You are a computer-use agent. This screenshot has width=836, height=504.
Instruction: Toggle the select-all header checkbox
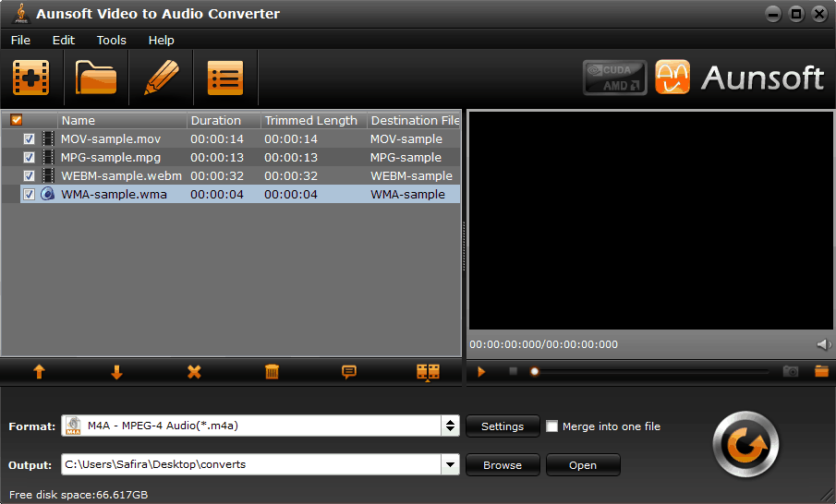point(17,120)
